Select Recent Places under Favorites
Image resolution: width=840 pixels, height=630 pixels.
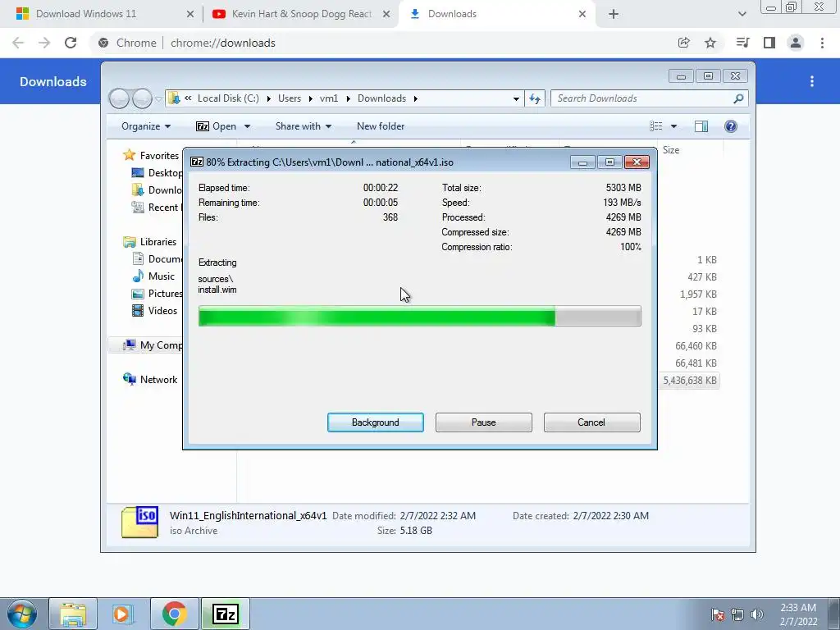pos(157,208)
